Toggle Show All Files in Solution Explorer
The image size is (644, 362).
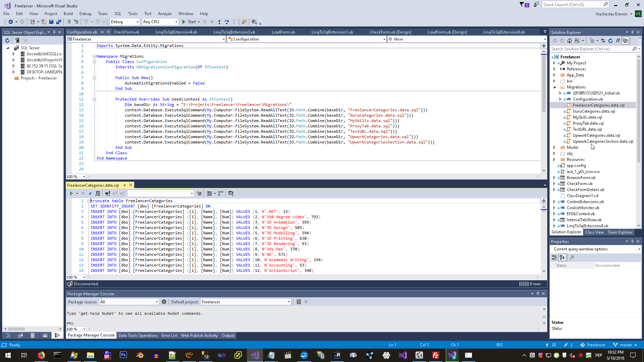tap(625, 41)
